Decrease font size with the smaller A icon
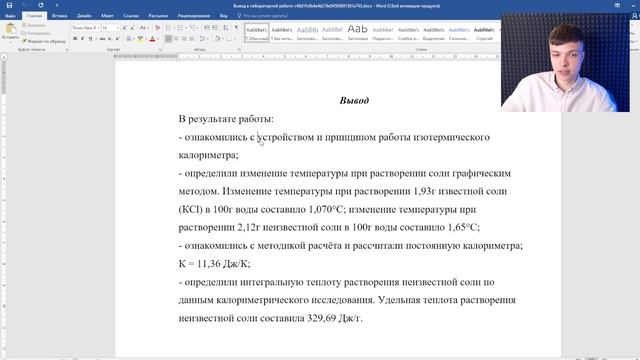640x360 pixels. [133, 28]
